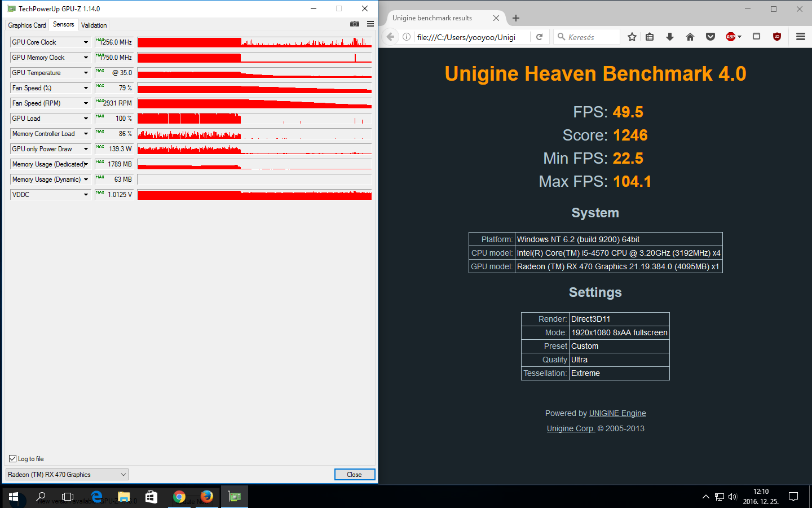Expand Memory Usage (Dynamic) dropdown
Screen dimensions: 812x508
(x=86, y=179)
